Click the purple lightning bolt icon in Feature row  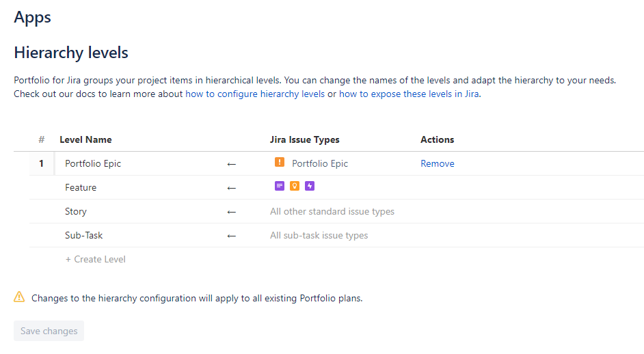pos(310,186)
